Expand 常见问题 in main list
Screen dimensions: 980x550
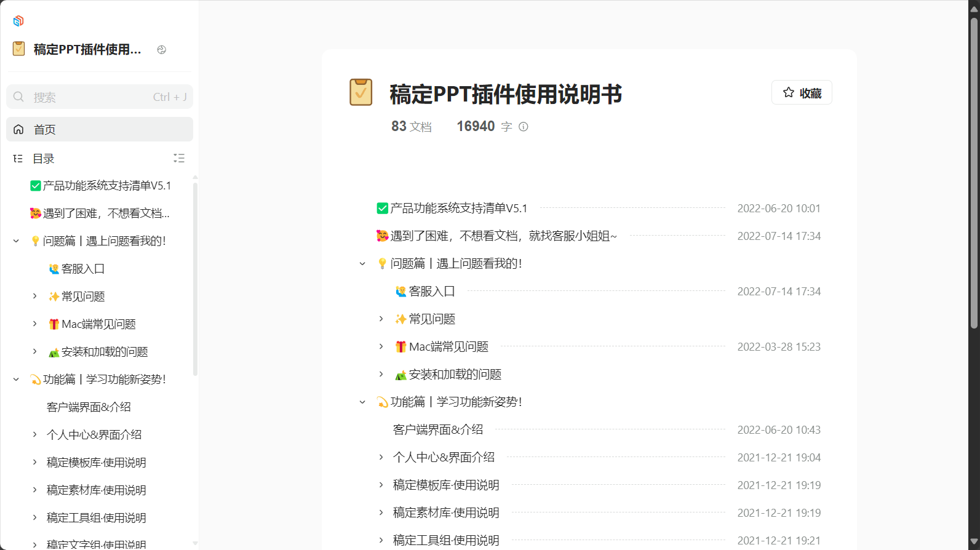click(381, 319)
